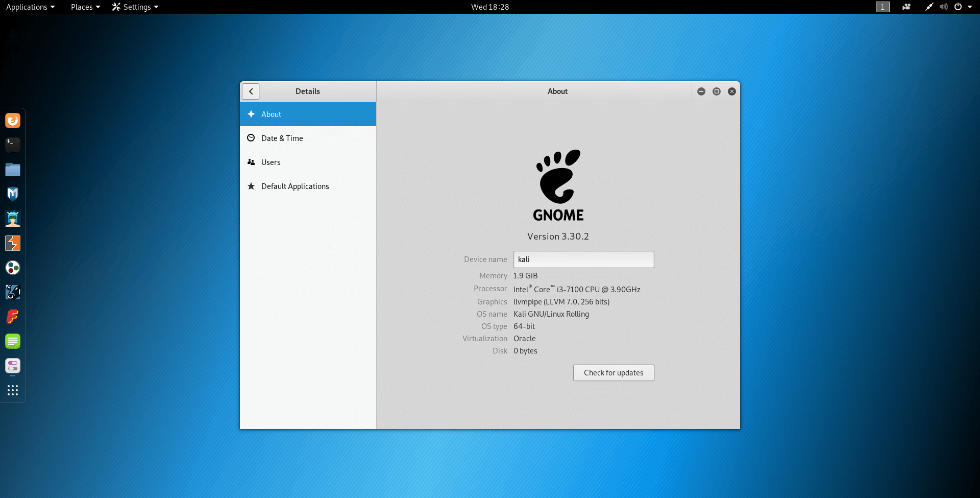Click the llvmpipe graphics value
This screenshot has width=980, height=498.
point(561,302)
